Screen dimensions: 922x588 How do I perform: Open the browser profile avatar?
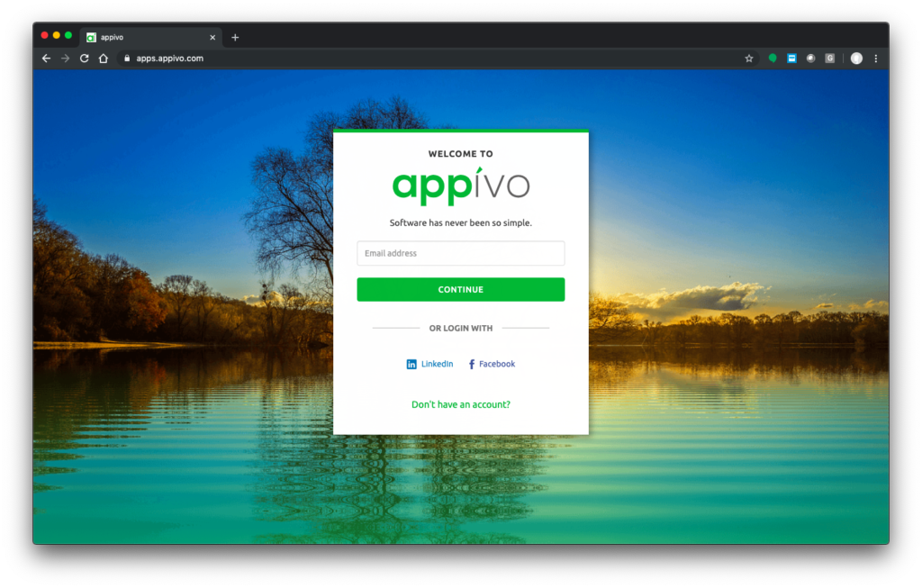click(857, 59)
